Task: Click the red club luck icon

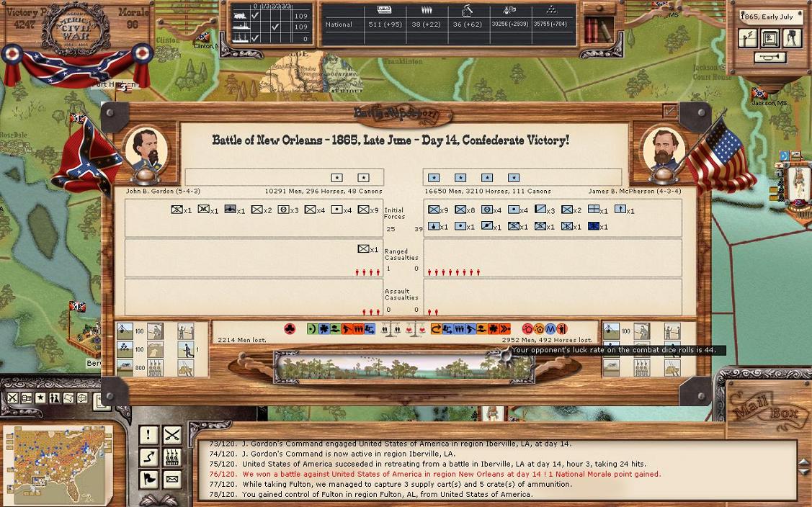Action: [x=290, y=329]
